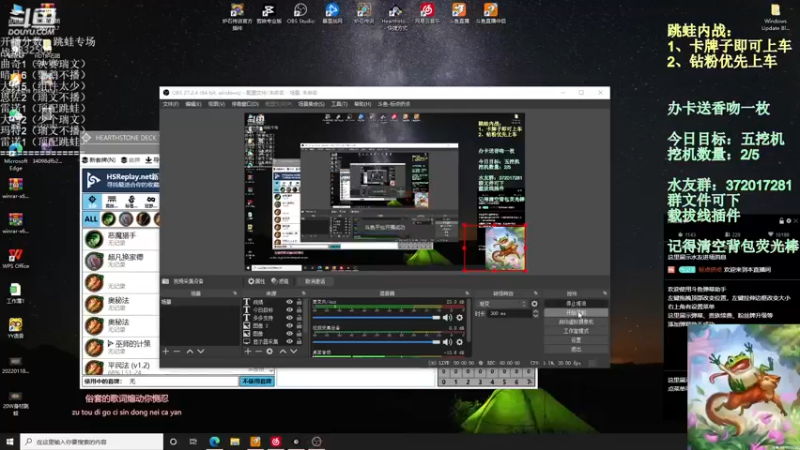The height and width of the screenshot is (450, 800).
Task: Toggle the eye for the plain 图像 source
Action: point(289,333)
